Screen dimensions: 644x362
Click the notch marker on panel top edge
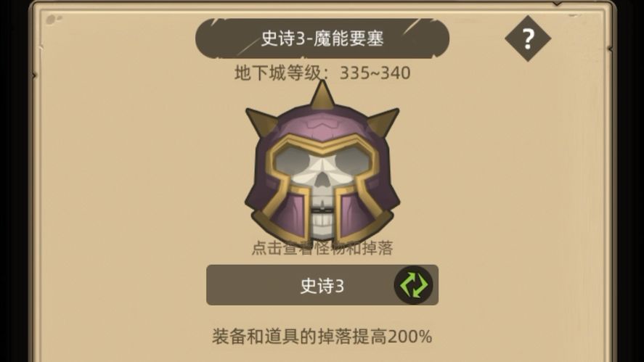[x=557, y=4]
